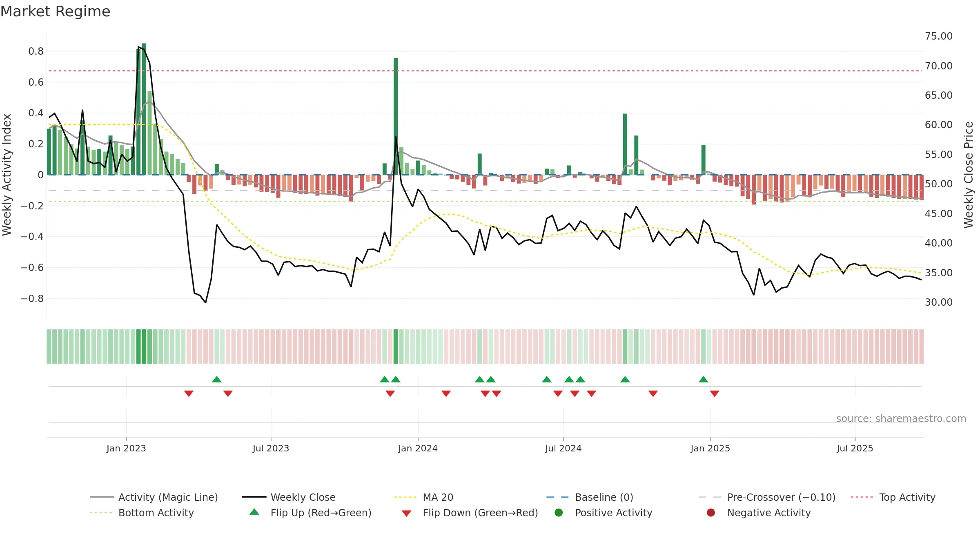This screenshot has width=980, height=551.
Task: Hide the Baseline (0) legend series
Action: (x=590, y=497)
